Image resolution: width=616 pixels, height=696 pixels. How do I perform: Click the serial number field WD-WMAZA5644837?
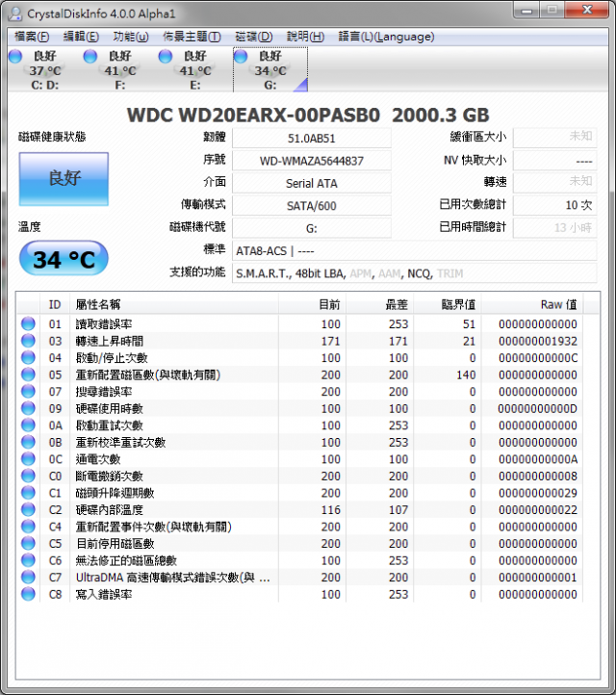click(x=312, y=161)
